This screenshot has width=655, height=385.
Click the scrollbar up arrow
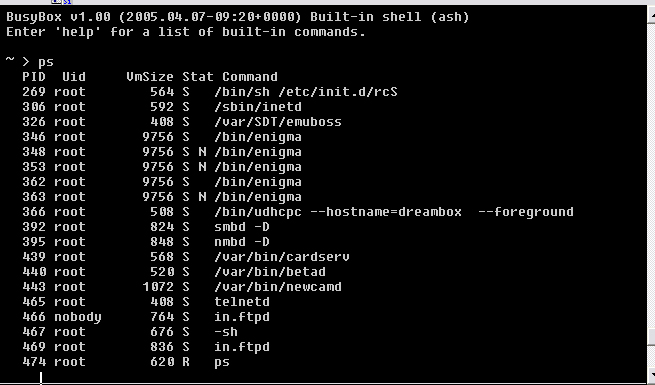tap(651, 15)
